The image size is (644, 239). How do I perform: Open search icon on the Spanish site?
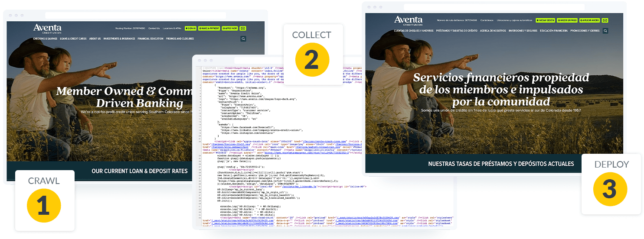(605, 31)
